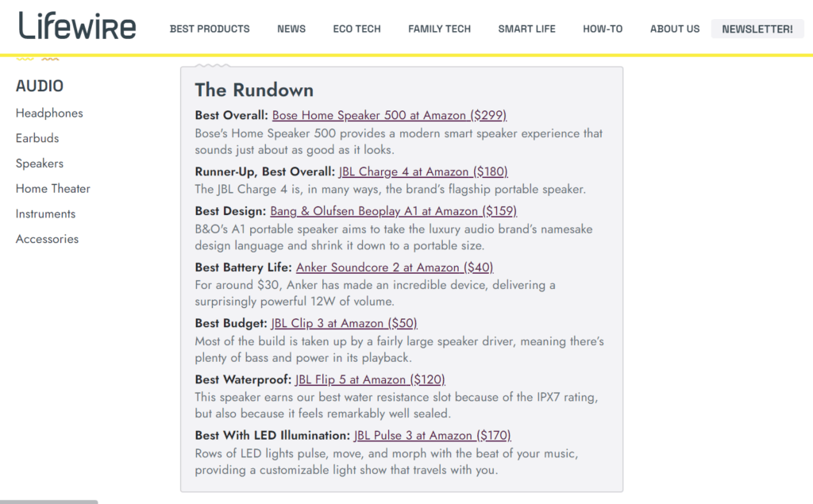Click the Bose's Home Speaker 500 description
The image size is (813, 504).
(399, 141)
